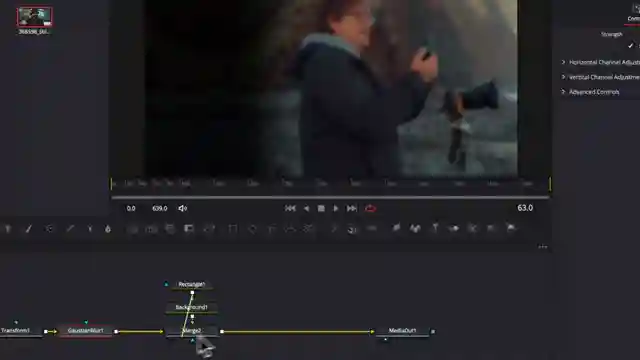Click the time ruler below the viewer
The height and width of the screenshot is (360, 640).
(331, 184)
